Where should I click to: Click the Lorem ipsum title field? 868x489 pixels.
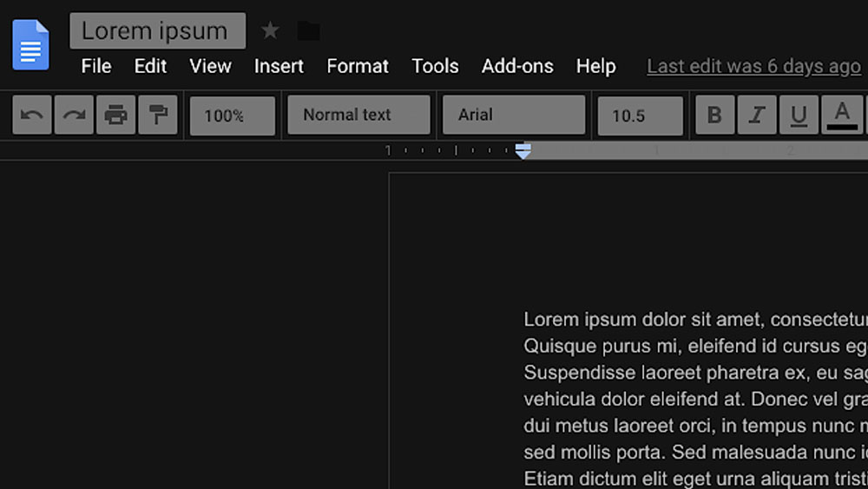pos(157,31)
